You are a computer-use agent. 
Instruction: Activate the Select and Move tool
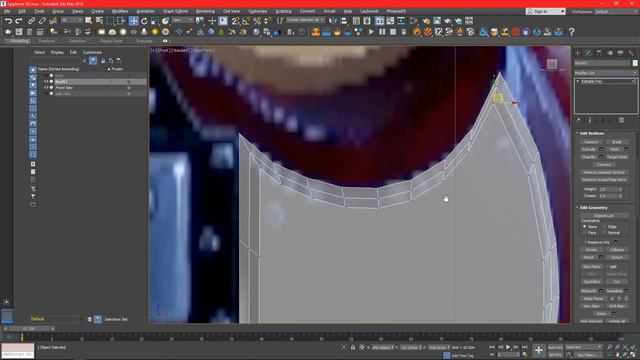[x=133, y=21]
